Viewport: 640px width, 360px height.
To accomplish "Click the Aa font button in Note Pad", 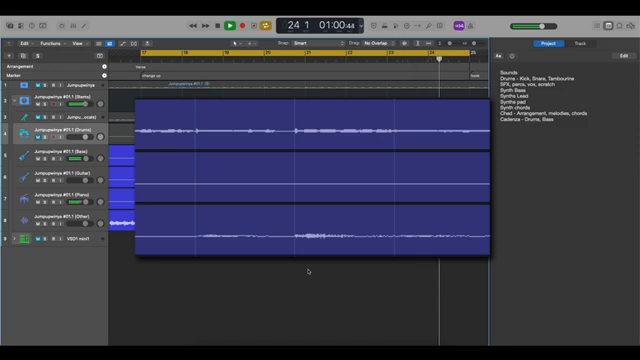I will 498,56.
